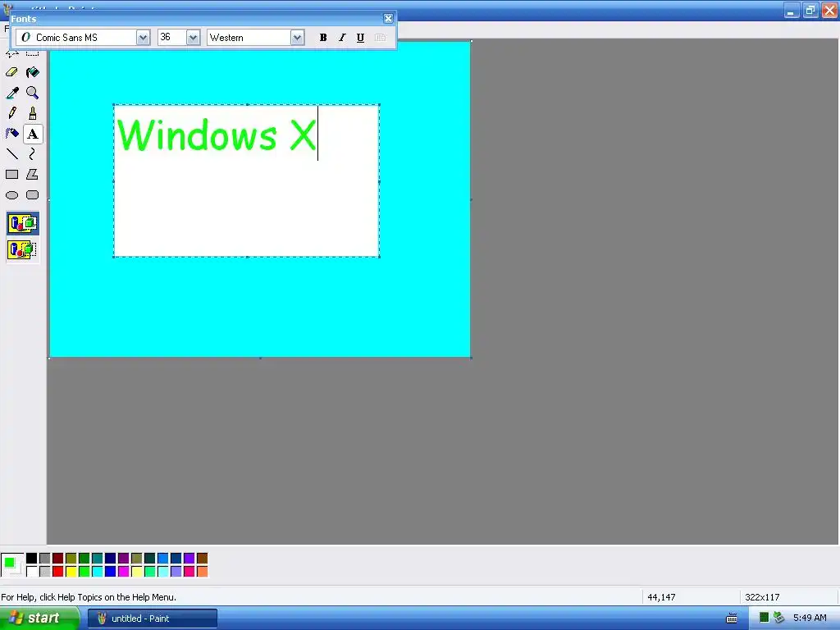
Task: Click the keyboard icon in the taskbar
Action: pos(731,619)
